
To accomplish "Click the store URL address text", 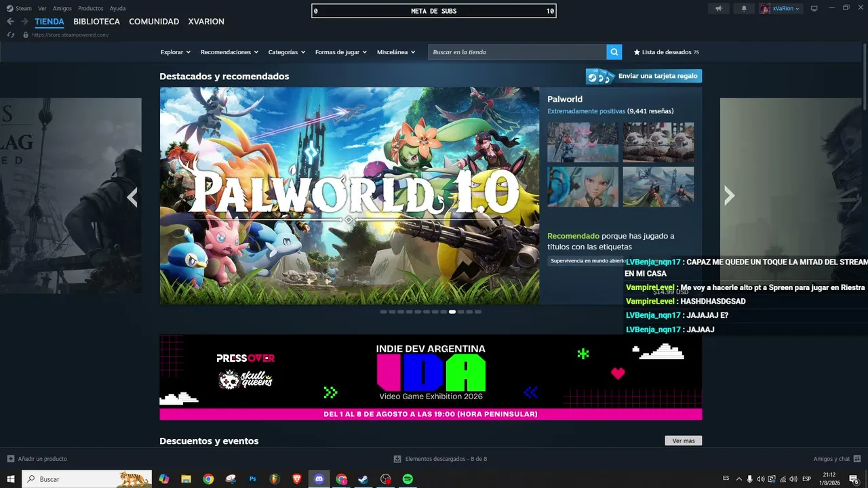I will (70, 35).
